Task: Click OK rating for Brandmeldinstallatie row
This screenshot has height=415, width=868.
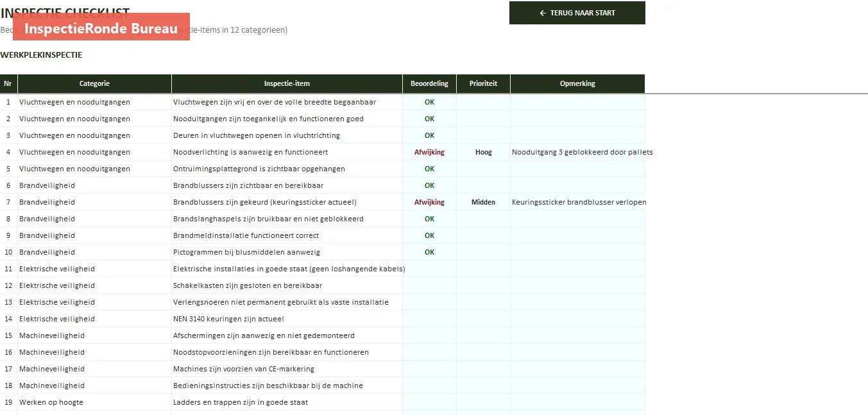Action: [x=429, y=235]
